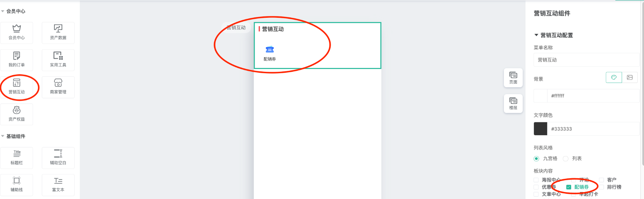The height and width of the screenshot is (199, 644).
Task: Switch background to color palette mode
Action: [x=614, y=77]
